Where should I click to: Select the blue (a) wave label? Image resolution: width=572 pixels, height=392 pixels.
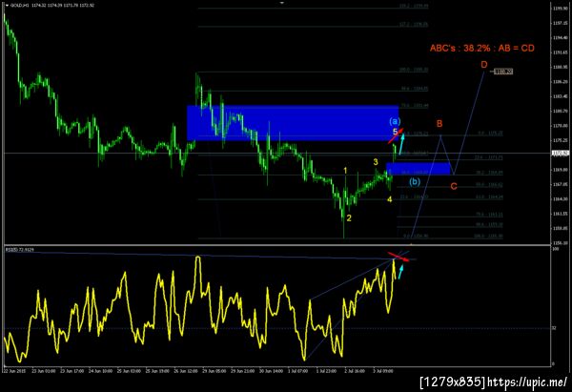(395, 121)
